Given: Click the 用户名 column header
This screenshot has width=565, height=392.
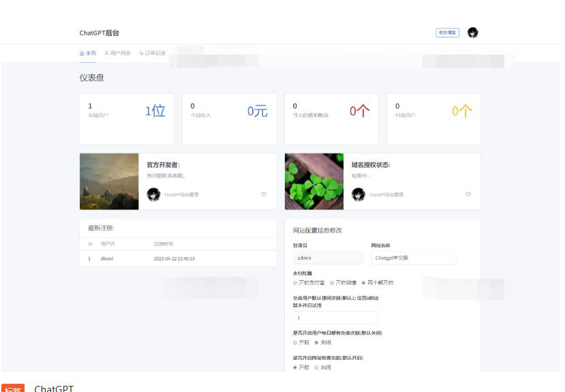Looking at the screenshot, I should (108, 244).
